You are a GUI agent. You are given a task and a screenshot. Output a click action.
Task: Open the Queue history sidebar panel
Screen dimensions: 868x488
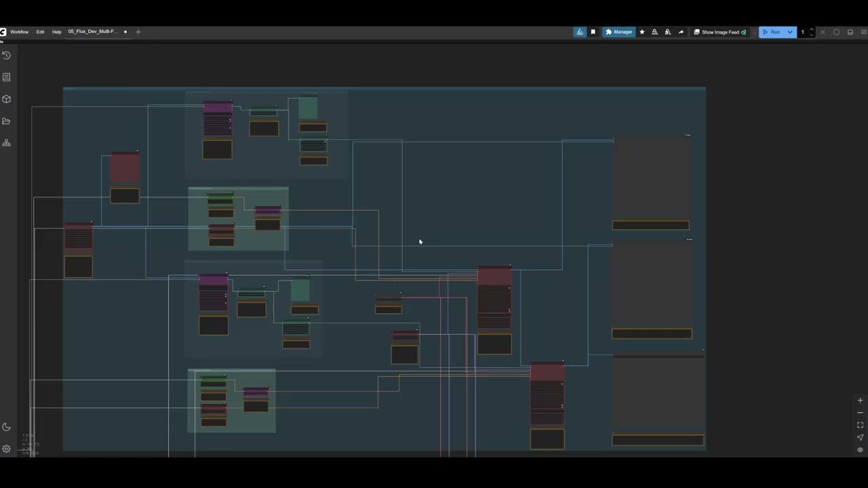point(7,56)
